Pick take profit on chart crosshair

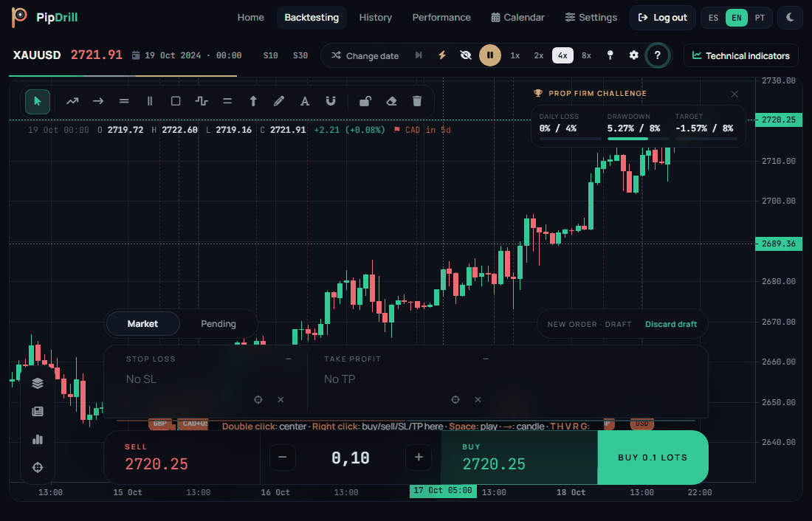click(455, 399)
